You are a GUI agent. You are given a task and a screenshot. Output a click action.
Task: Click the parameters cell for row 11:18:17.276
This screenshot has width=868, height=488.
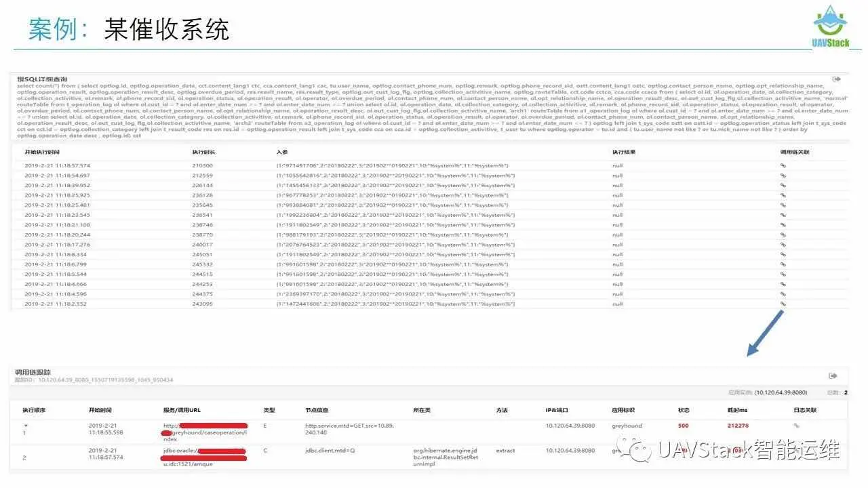[395, 245]
